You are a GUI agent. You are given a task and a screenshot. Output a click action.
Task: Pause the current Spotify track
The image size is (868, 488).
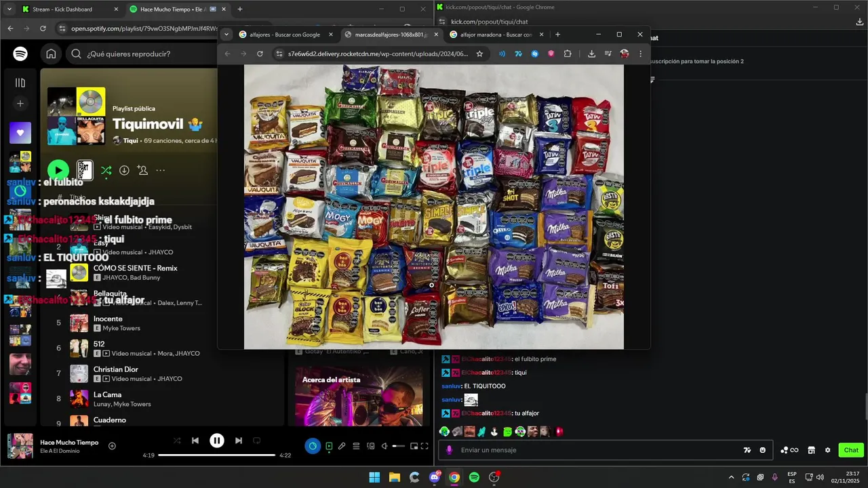tap(217, 441)
